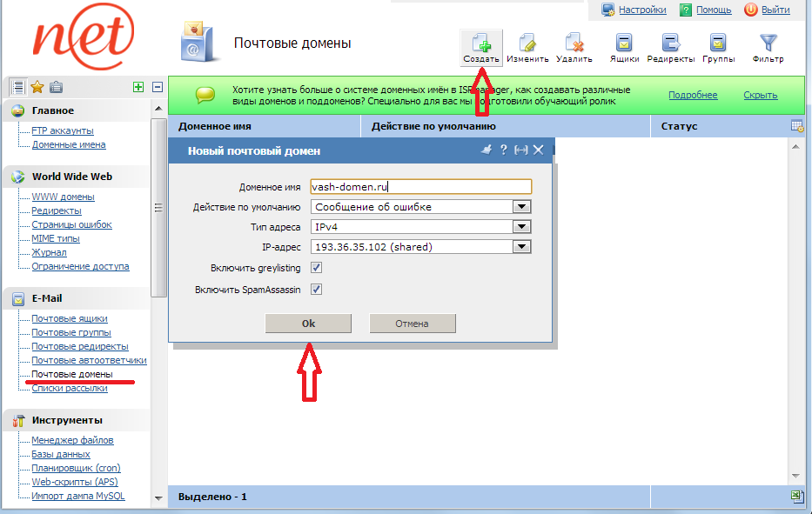Switch to the favorites star tab in sidebar
Image resolution: width=812 pixels, height=514 pixels.
click(37, 86)
